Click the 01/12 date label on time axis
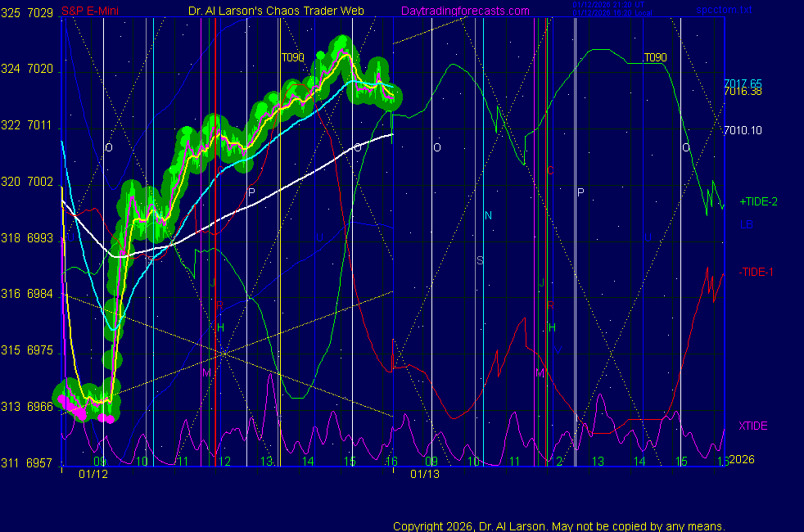The width and height of the screenshot is (804, 532). pos(92,474)
